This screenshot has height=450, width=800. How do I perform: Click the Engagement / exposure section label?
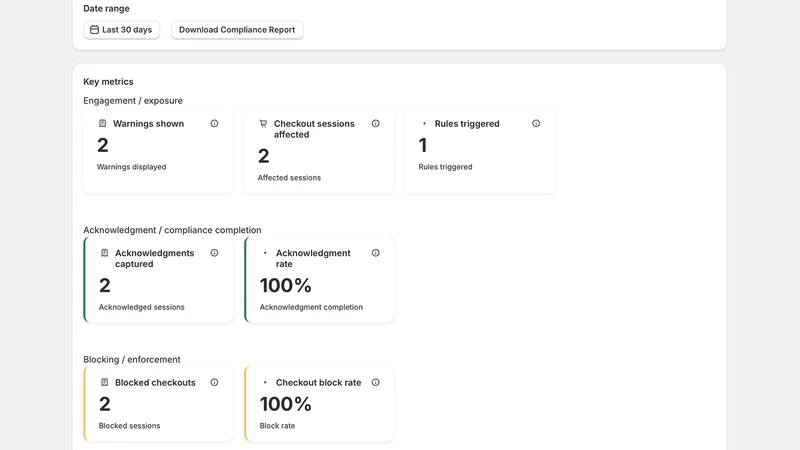tap(133, 101)
